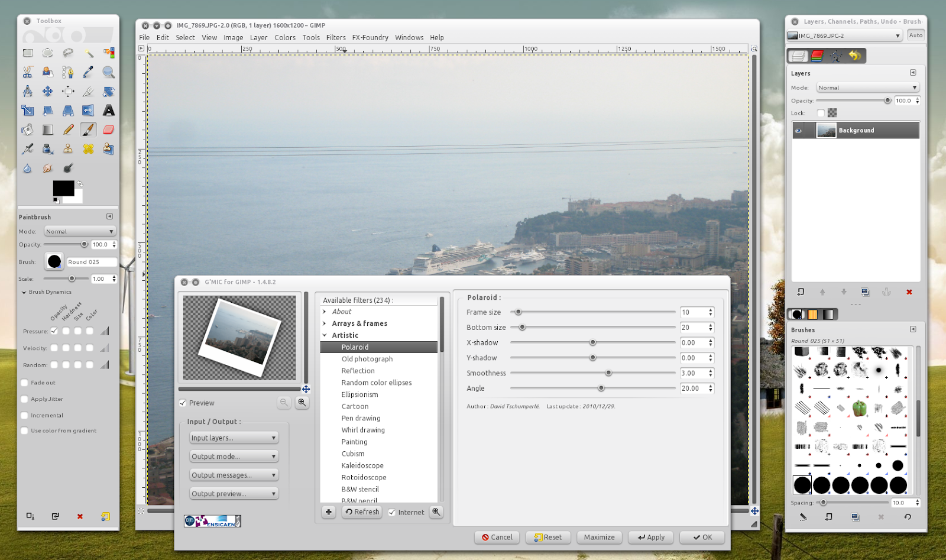Select the Zoom magnifier tool in Toolbox
The width and height of the screenshot is (946, 560).
pyautogui.click(x=108, y=72)
